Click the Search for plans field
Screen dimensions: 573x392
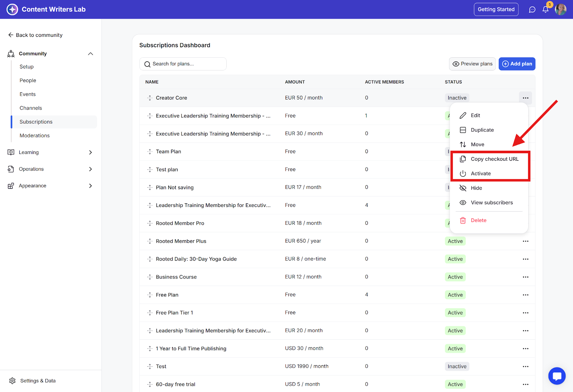tap(183, 64)
